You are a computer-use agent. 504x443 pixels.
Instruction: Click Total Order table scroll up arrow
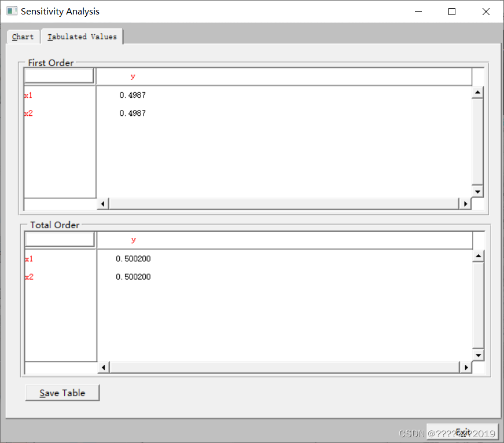[x=479, y=256]
